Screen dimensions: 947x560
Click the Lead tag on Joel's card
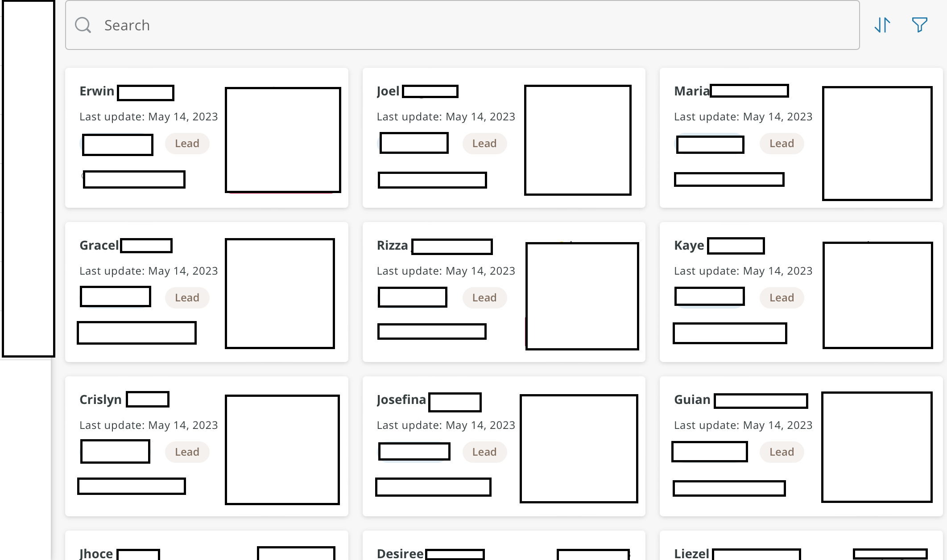[484, 144]
